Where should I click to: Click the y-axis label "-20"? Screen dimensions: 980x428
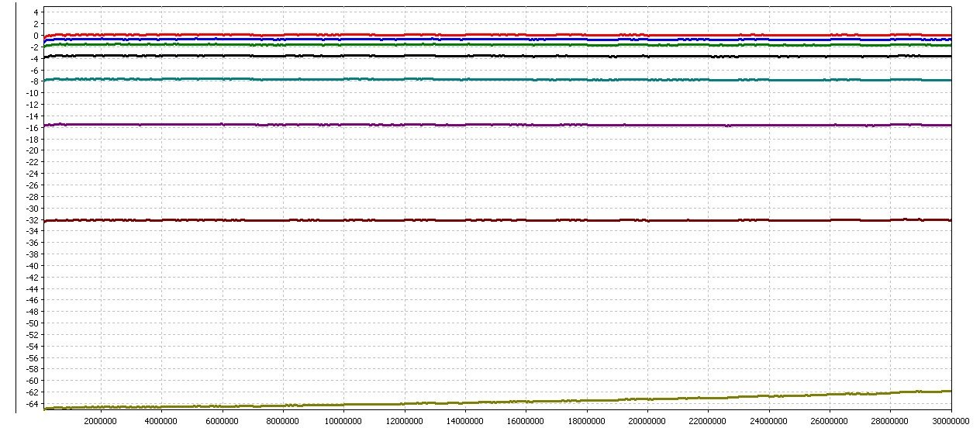click(x=32, y=150)
